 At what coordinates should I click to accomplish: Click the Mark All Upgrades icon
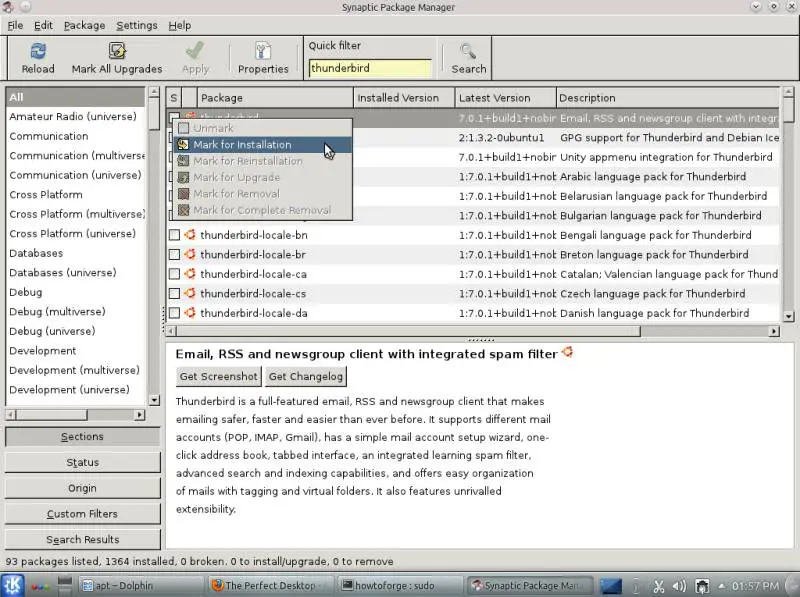[117, 51]
